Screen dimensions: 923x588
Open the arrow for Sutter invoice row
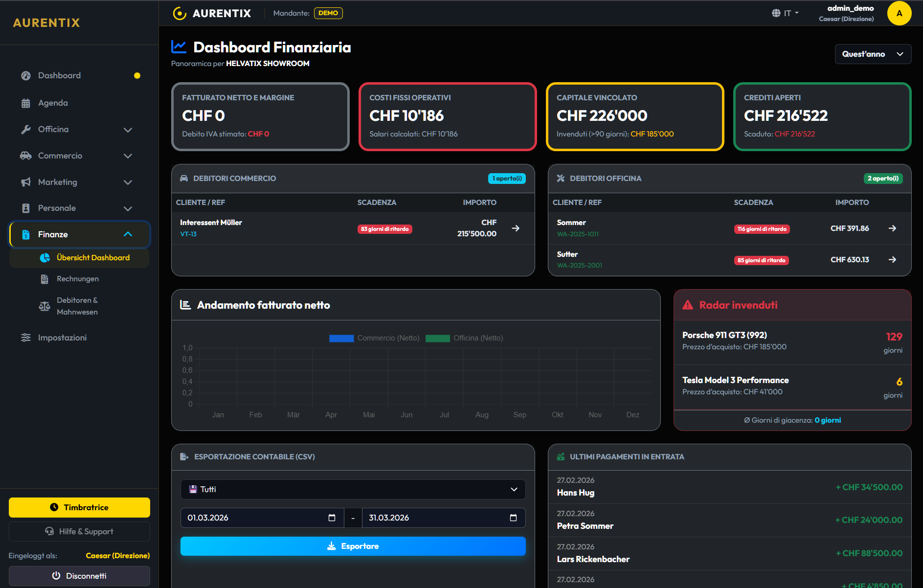pos(892,260)
